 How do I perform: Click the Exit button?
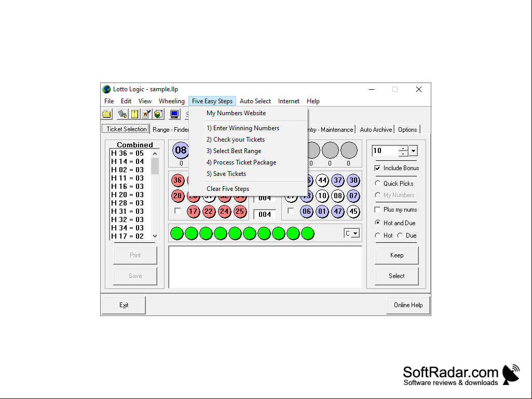(124, 305)
